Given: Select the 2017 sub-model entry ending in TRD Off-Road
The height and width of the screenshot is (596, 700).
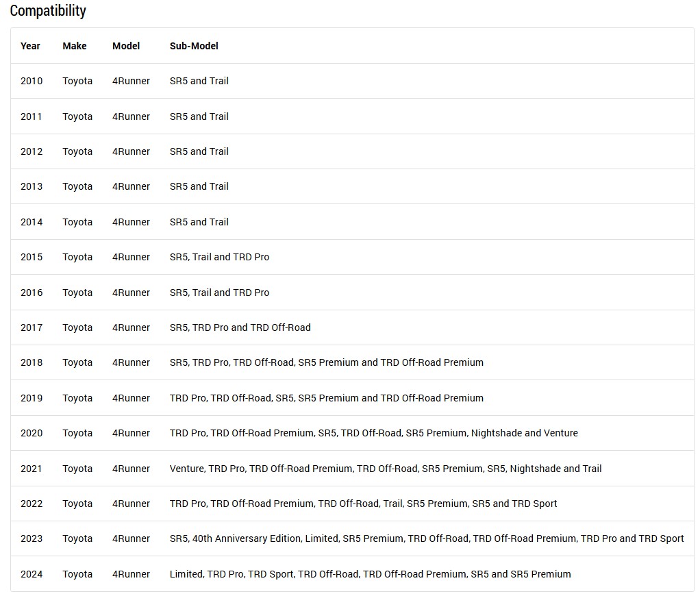Looking at the screenshot, I should [x=240, y=327].
